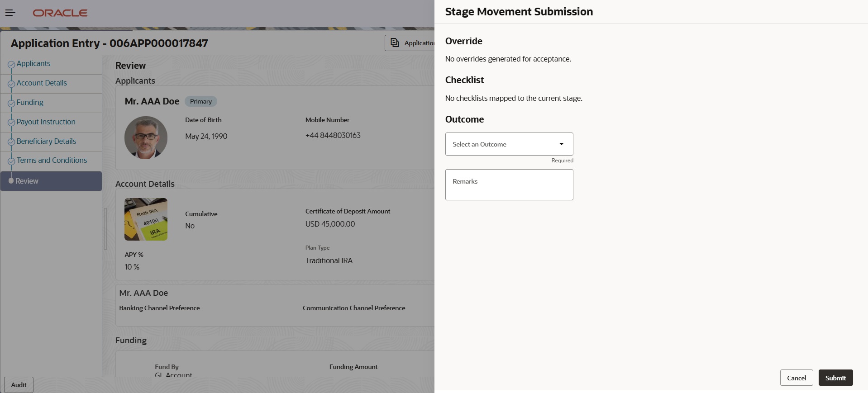Click the Banking Channel Preference label
The image size is (868, 393).
coord(159,308)
